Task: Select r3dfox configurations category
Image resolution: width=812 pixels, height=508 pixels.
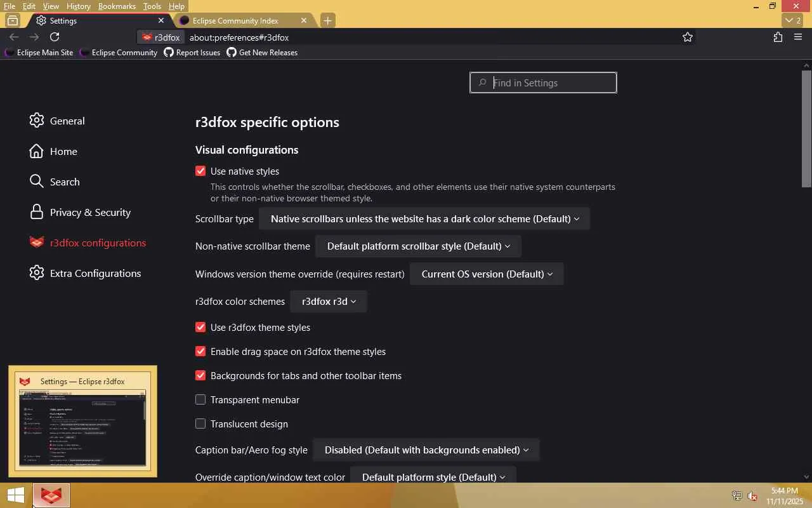Action: click(88, 243)
